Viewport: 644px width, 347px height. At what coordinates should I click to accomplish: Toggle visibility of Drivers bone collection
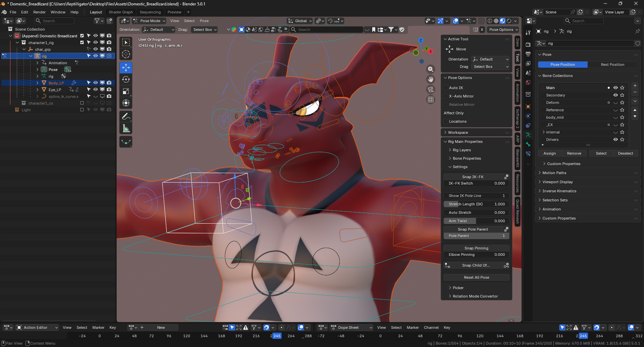[615, 140]
